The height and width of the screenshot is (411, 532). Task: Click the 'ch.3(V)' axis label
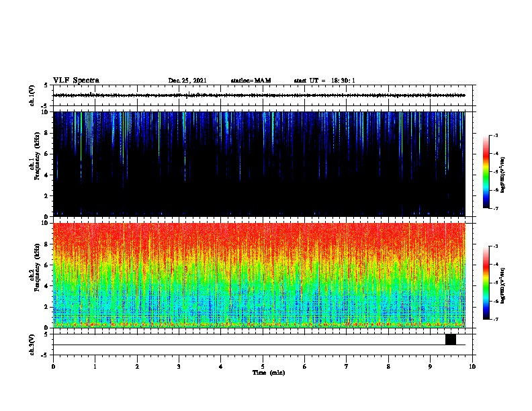coord(32,345)
